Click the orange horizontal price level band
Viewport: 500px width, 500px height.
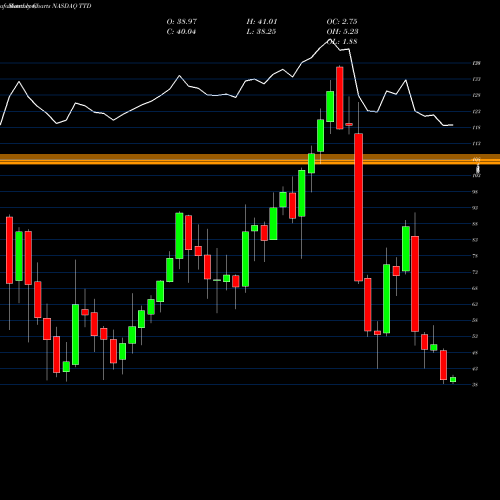250,159
